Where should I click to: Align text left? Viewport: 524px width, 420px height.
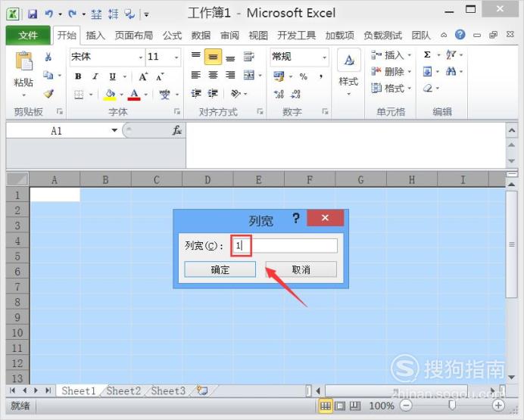[x=196, y=75]
